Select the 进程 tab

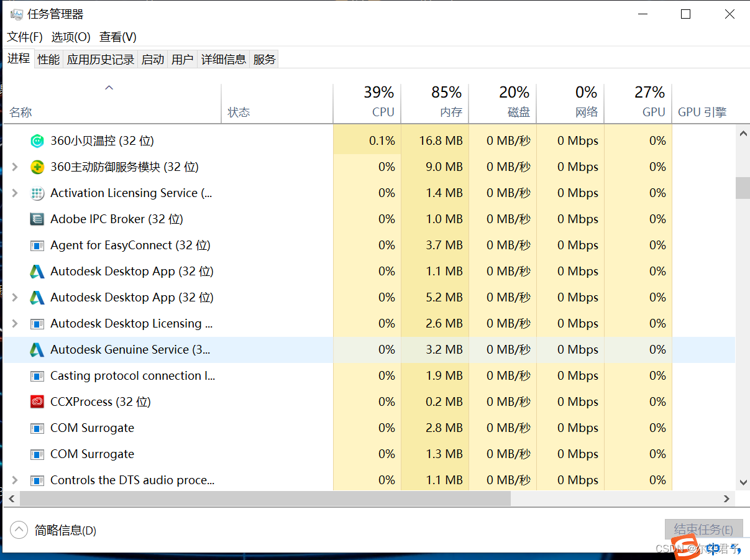tap(19, 58)
